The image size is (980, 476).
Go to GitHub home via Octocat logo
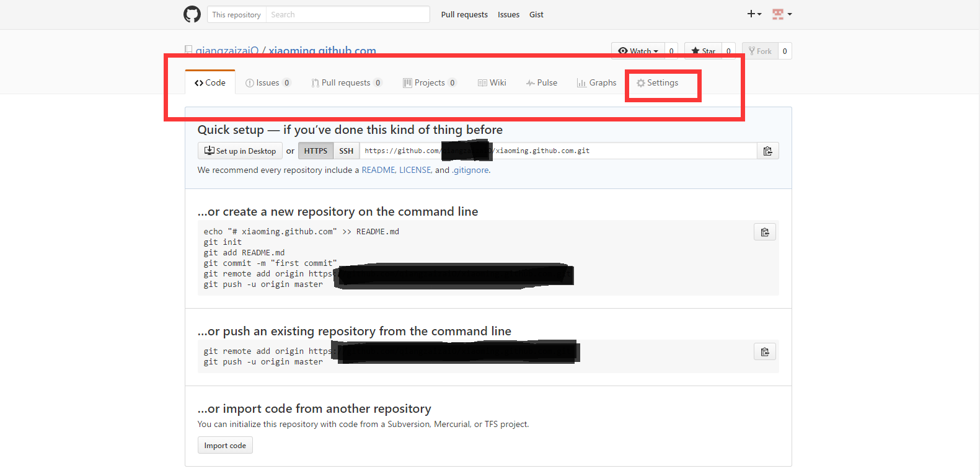[x=192, y=14]
